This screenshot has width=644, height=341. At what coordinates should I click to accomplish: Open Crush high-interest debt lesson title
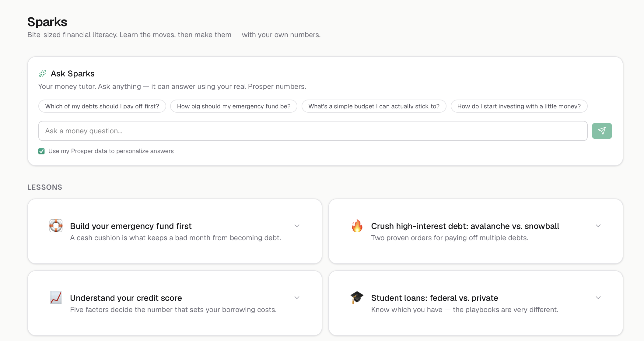pos(465,226)
